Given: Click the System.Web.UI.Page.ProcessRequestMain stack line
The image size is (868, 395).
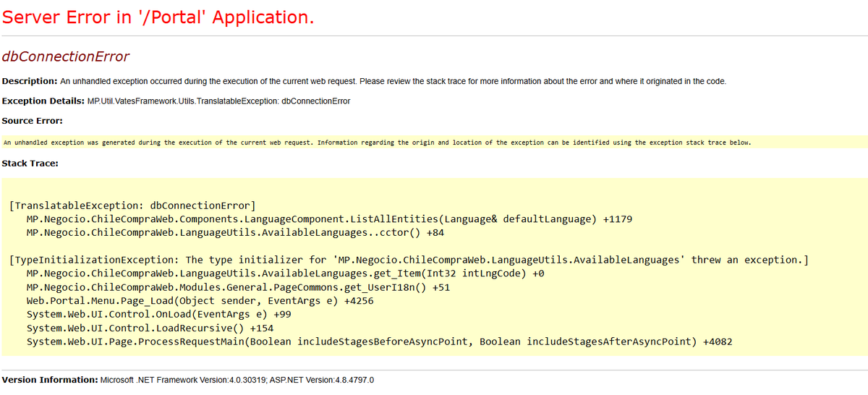Looking at the screenshot, I should (379, 341).
